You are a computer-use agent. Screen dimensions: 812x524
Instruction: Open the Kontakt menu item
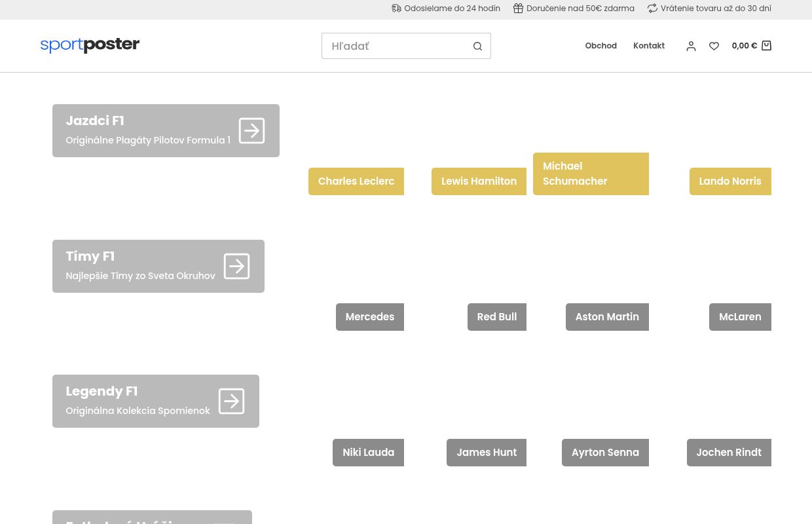[648, 45]
